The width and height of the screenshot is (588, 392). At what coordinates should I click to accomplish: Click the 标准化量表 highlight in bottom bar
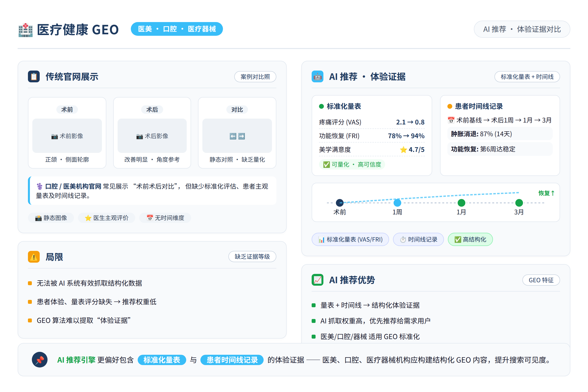[x=162, y=360]
